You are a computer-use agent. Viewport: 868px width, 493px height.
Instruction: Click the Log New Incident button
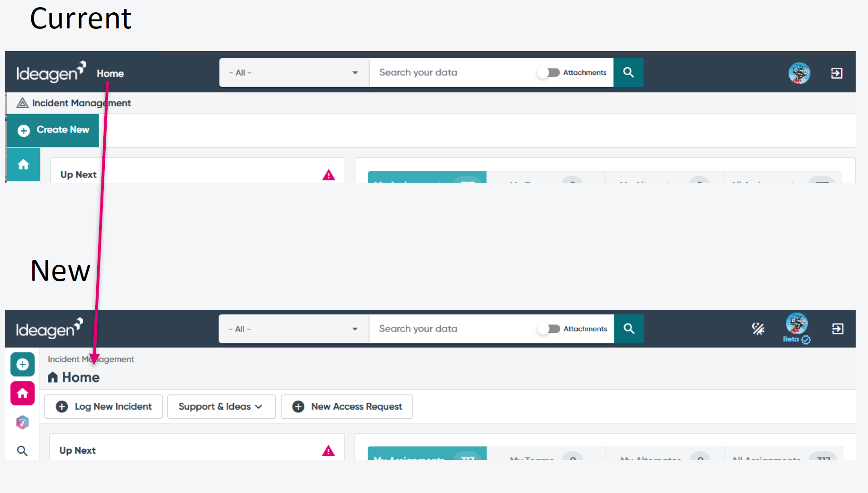click(x=103, y=406)
